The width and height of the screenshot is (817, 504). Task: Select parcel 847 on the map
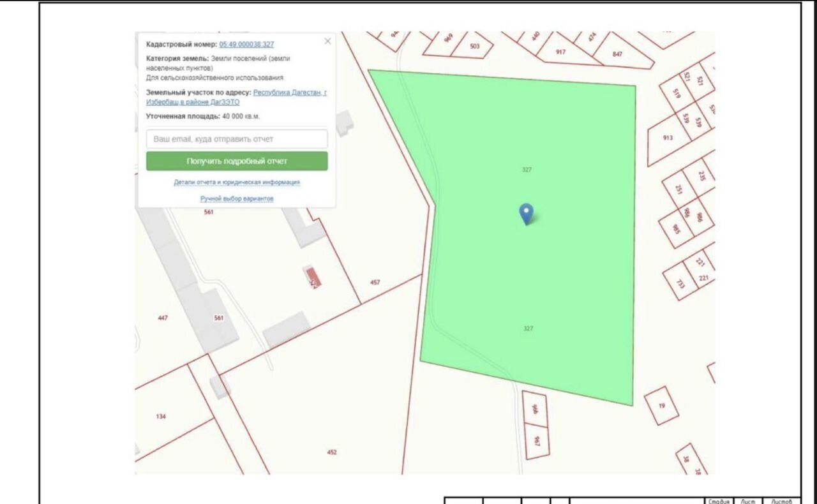click(617, 54)
